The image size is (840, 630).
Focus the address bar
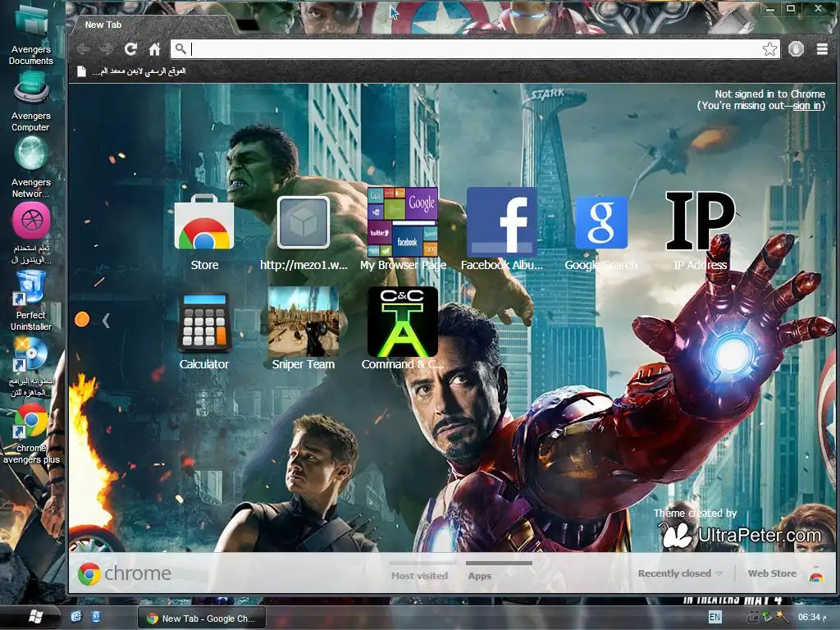pos(475,49)
